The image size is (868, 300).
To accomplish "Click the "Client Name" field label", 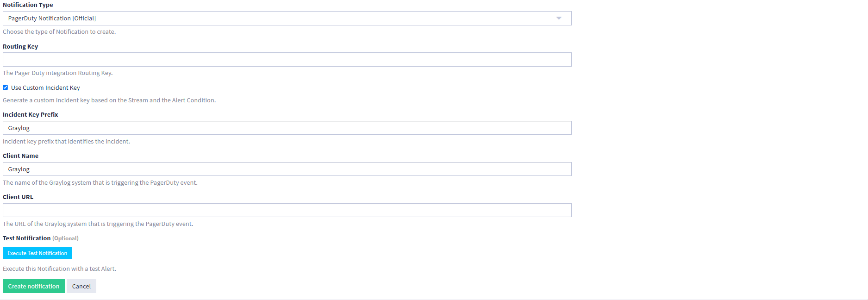I will [21, 156].
